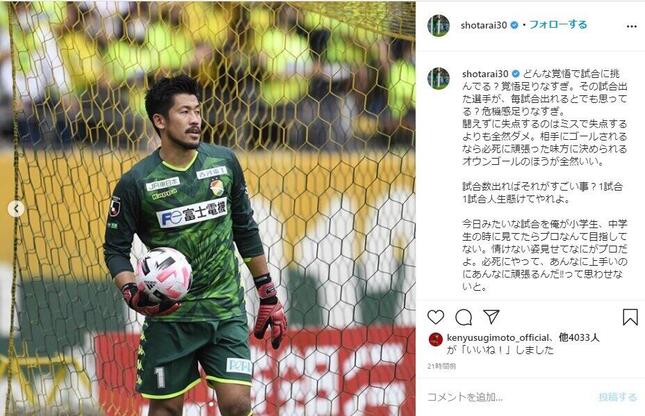645x416 pixels.
Task: Click the 21時間前 timestamp
Action: (441, 366)
